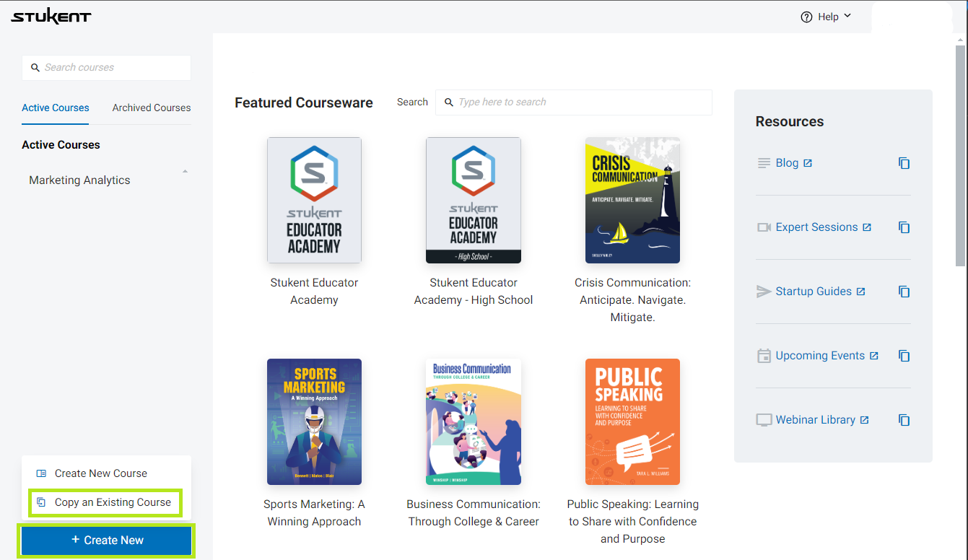Collapse the Marketing Analytics arrow
The width and height of the screenshot is (968, 560).
click(185, 172)
